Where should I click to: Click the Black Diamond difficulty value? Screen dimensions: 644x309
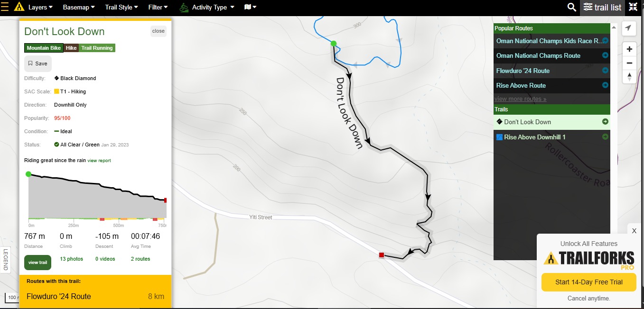pyautogui.click(x=75, y=78)
